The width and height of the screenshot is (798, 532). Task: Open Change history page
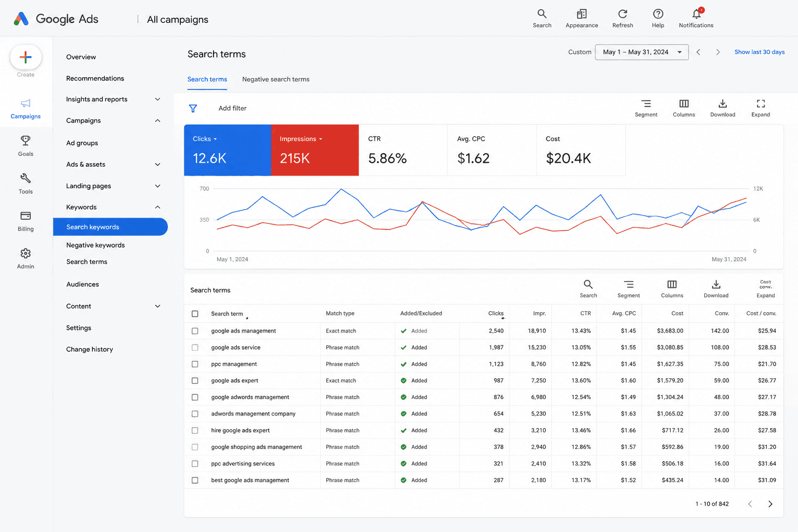point(89,350)
